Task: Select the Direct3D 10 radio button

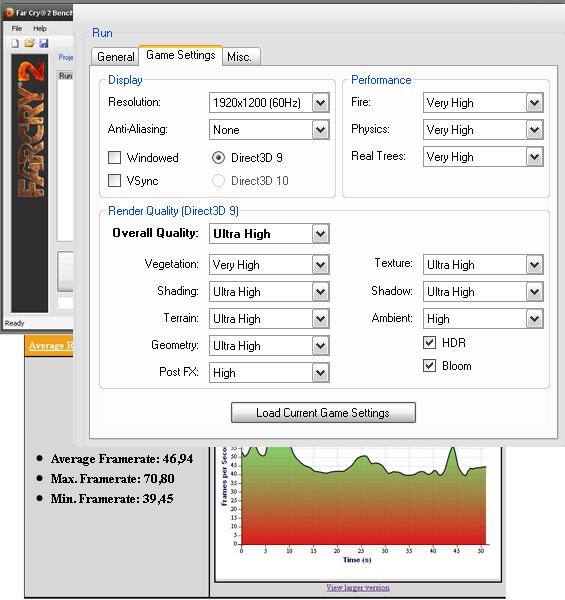Action: coord(218,180)
